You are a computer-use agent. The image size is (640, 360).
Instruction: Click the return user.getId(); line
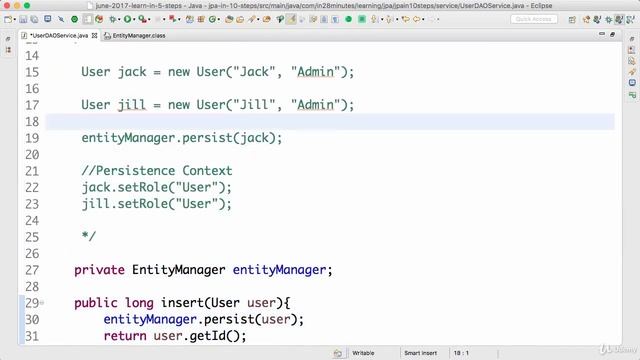click(175, 336)
